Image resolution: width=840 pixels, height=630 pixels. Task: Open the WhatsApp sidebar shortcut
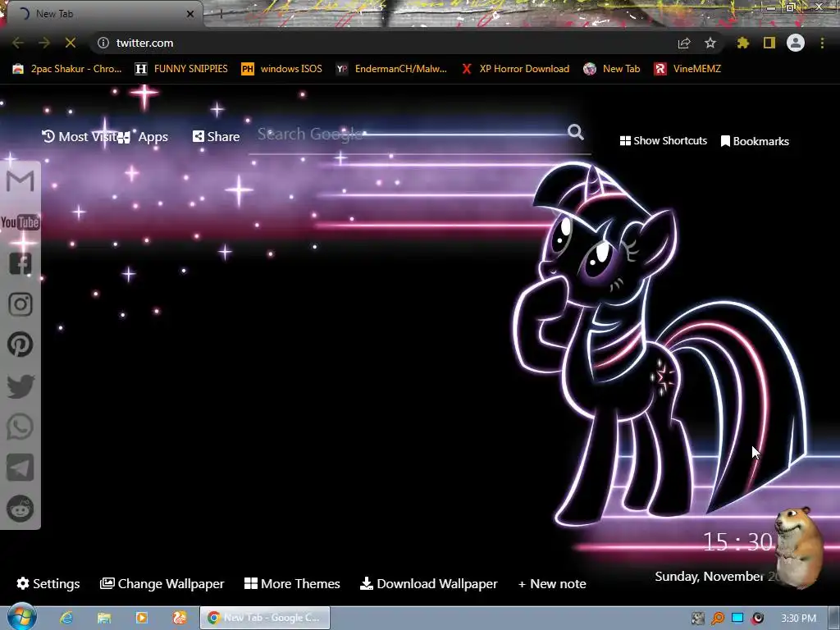click(21, 427)
